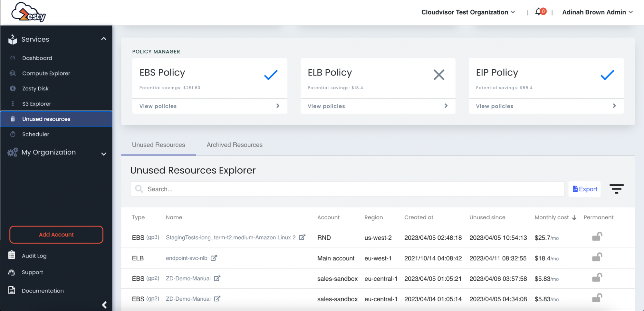Open the filter icon beside Export
The width and height of the screenshot is (644, 311).
(x=616, y=189)
